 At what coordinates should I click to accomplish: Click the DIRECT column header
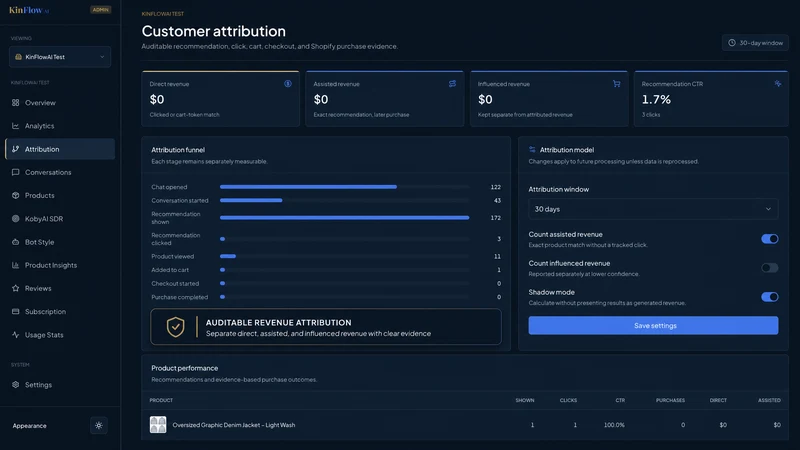[x=718, y=401]
